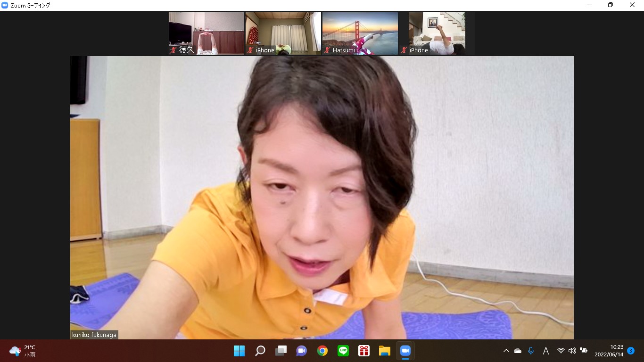This screenshot has height=362, width=644.
Task: Click the Zoom ミーティング title bar icon
Action: tap(5, 5)
